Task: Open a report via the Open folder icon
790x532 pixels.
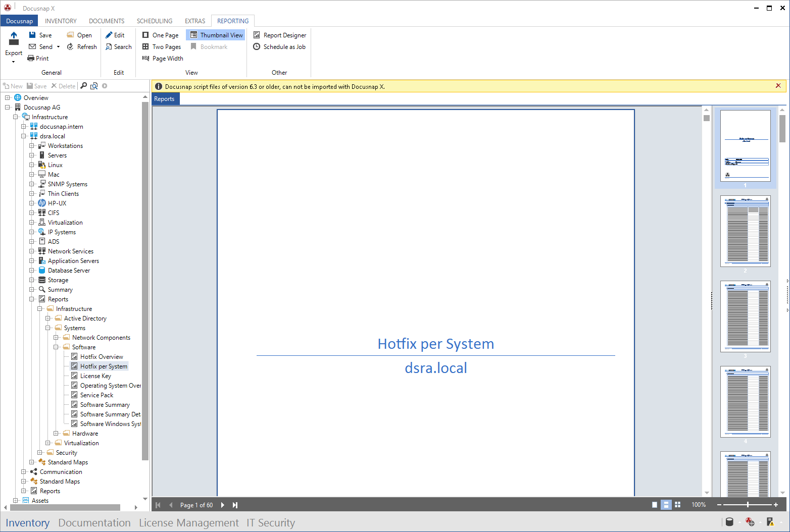Action: (x=71, y=35)
